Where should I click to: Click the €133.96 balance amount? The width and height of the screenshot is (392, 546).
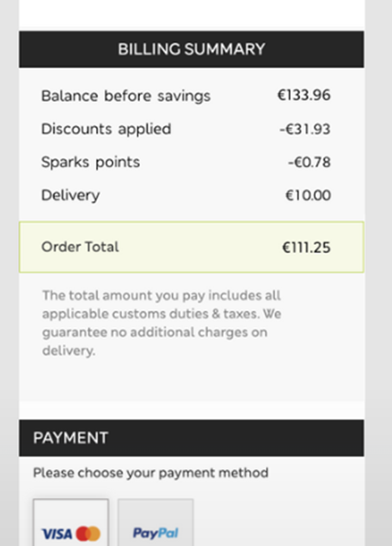point(304,96)
